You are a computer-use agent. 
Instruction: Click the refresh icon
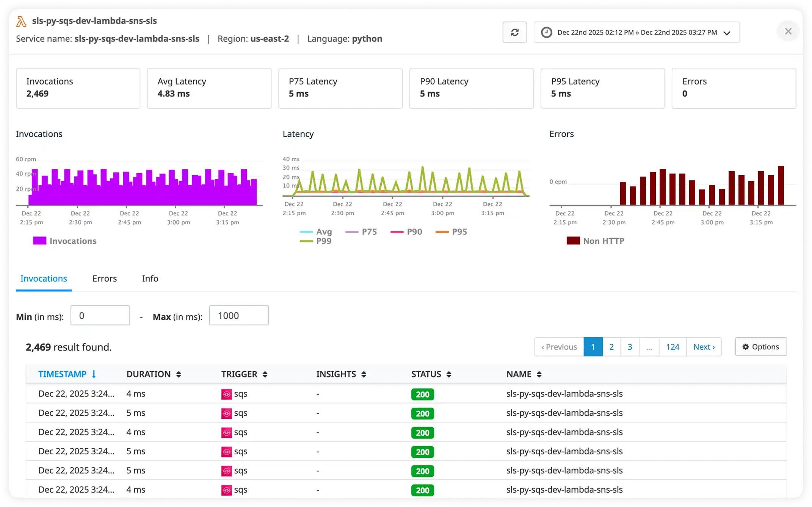[514, 32]
